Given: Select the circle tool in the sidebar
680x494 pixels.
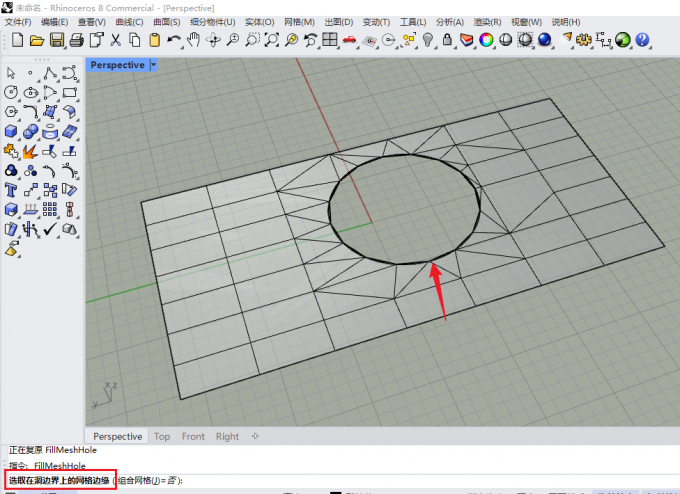Looking at the screenshot, I should point(11,92).
